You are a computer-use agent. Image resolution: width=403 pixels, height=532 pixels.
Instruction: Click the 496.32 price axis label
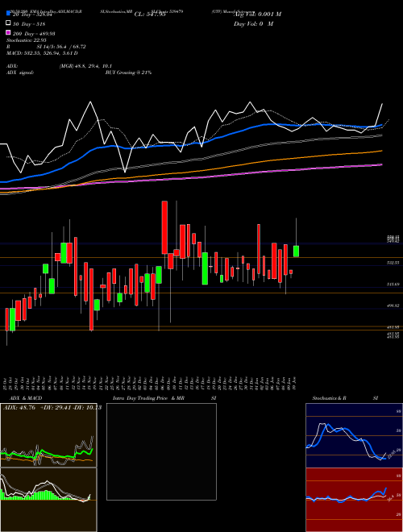pos(393,305)
